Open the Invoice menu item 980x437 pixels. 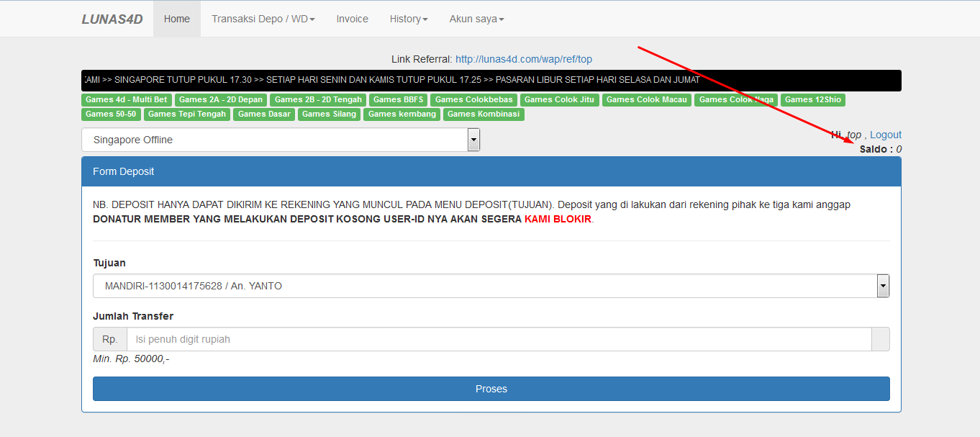tap(352, 19)
